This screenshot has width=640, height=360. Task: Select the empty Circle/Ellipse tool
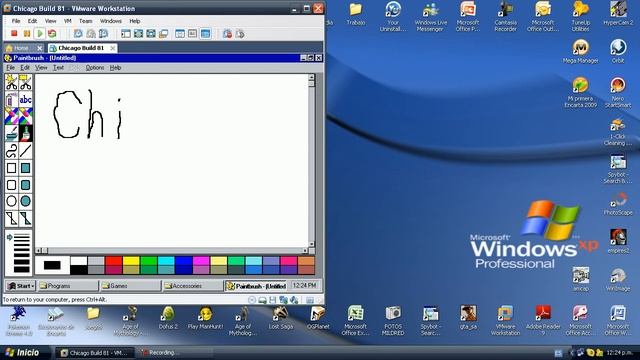(x=11, y=201)
